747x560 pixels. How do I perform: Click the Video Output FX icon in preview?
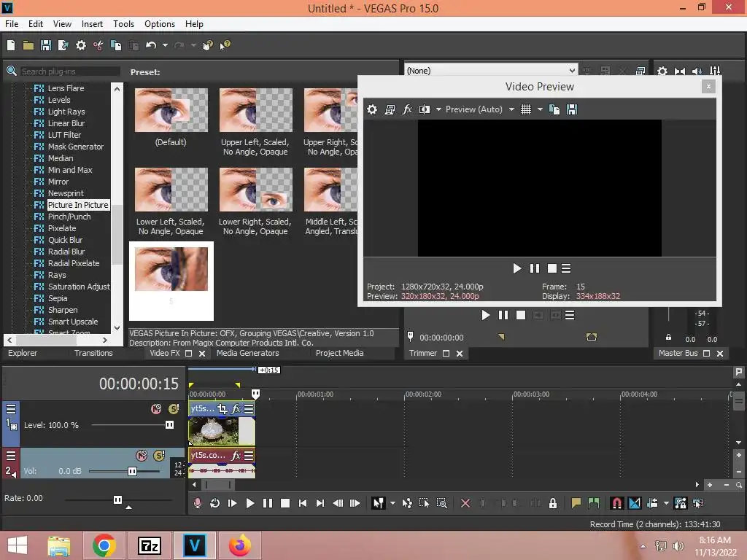click(x=407, y=109)
